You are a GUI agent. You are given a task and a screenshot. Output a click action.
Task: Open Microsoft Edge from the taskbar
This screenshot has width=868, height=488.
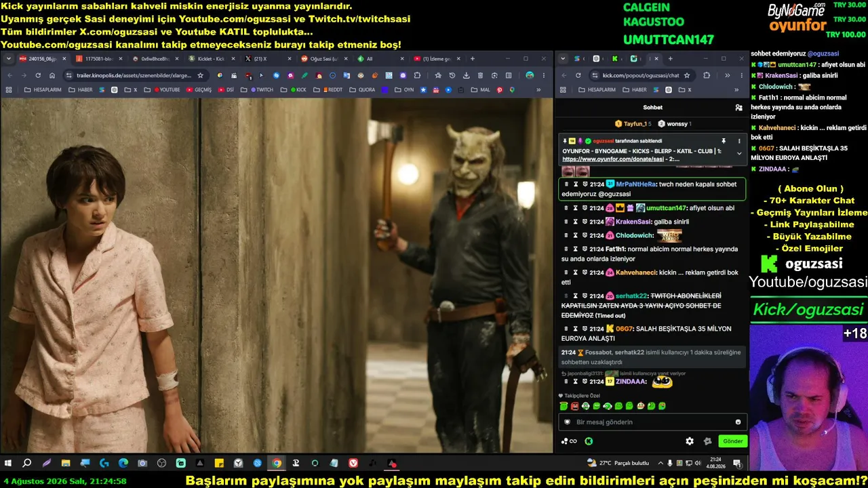tap(123, 464)
